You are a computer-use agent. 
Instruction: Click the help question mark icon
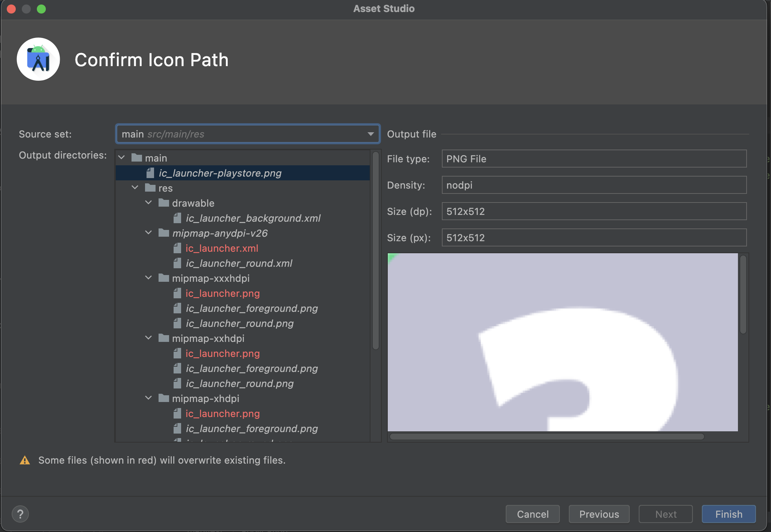[x=20, y=514]
